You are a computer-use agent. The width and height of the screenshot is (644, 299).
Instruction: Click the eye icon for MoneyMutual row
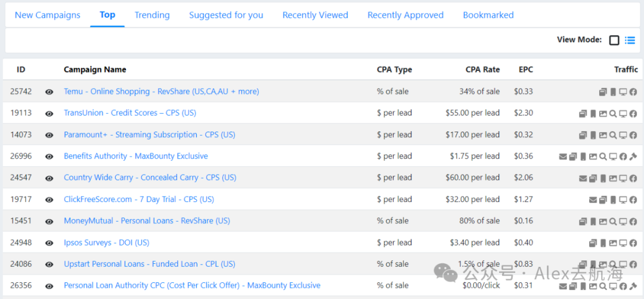pos(49,222)
